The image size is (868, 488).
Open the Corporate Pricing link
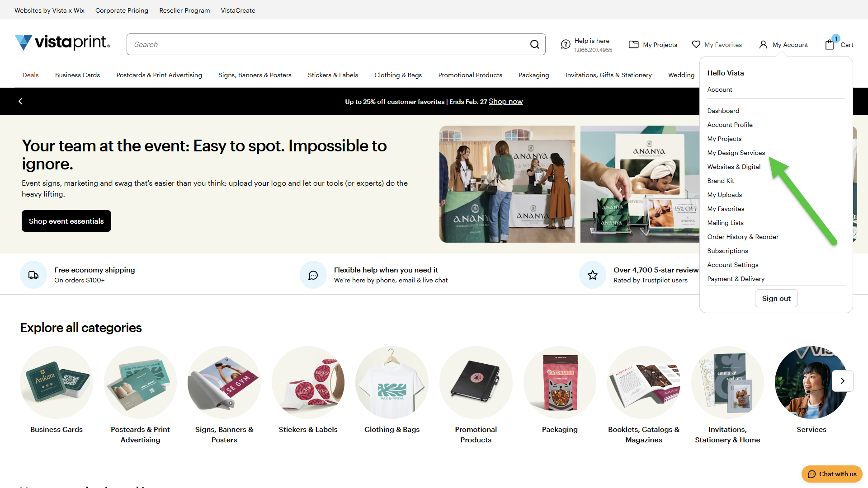[122, 10]
